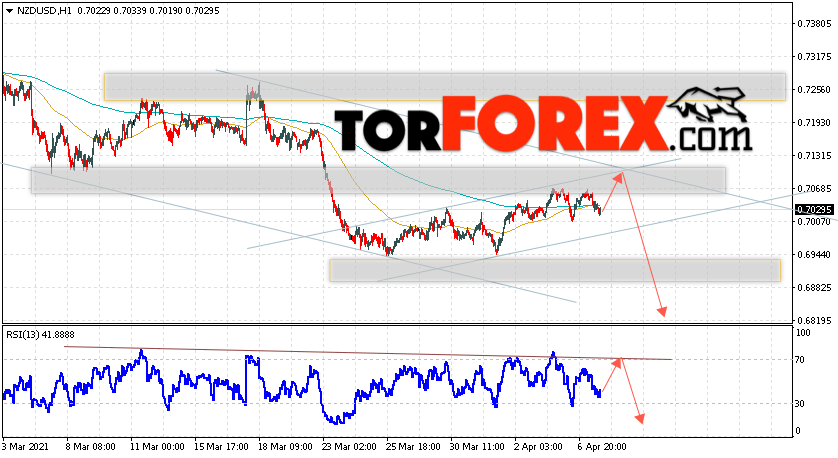This screenshot has height=458, width=838.
Task: Select the bottom gray support zone rectangle
Action: coord(555,270)
